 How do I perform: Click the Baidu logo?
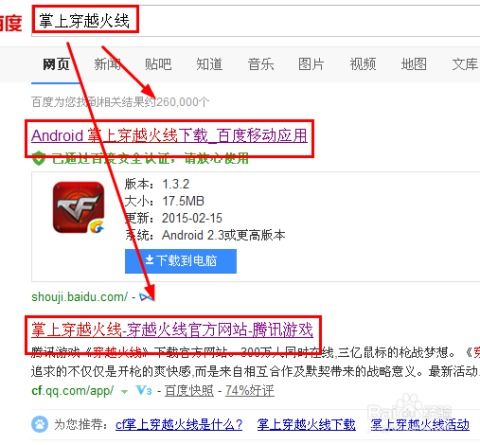tap(11, 23)
